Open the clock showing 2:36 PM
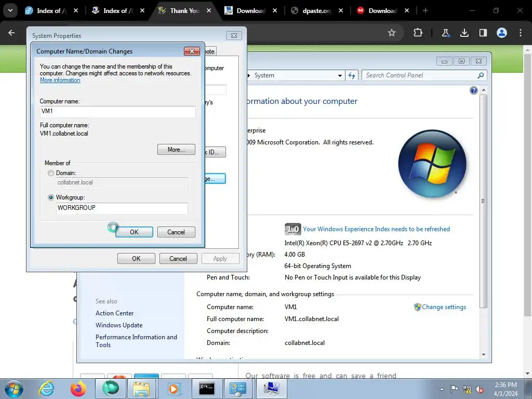Screen dimensions: 532x399 [506, 389]
